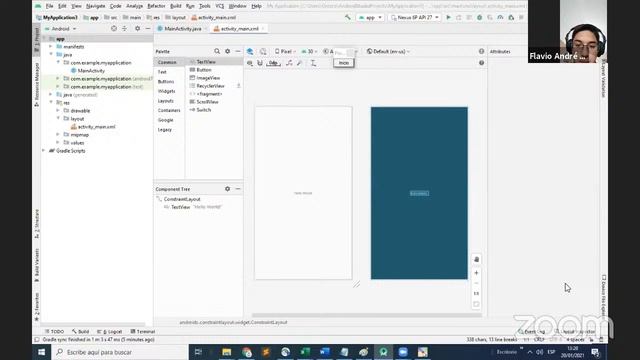Screen dimensions: 640x360
Task: Toggle the Terminal tool window
Action: click(x=142, y=331)
